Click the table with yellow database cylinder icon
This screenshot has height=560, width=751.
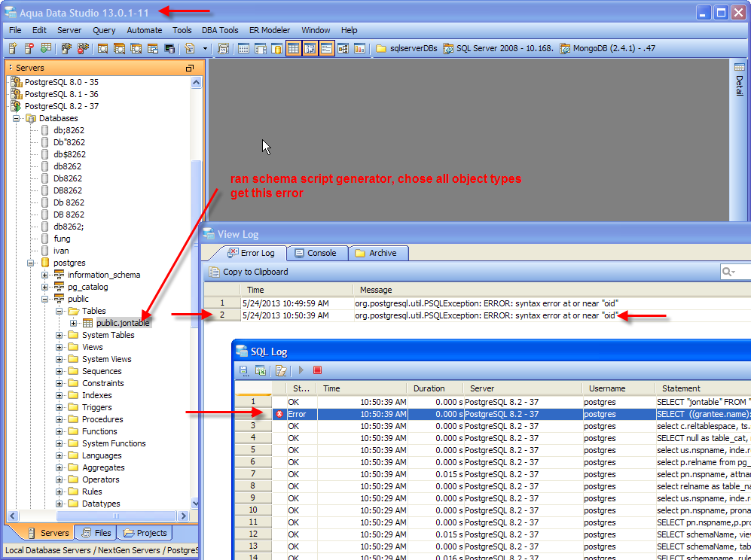(276, 48)
